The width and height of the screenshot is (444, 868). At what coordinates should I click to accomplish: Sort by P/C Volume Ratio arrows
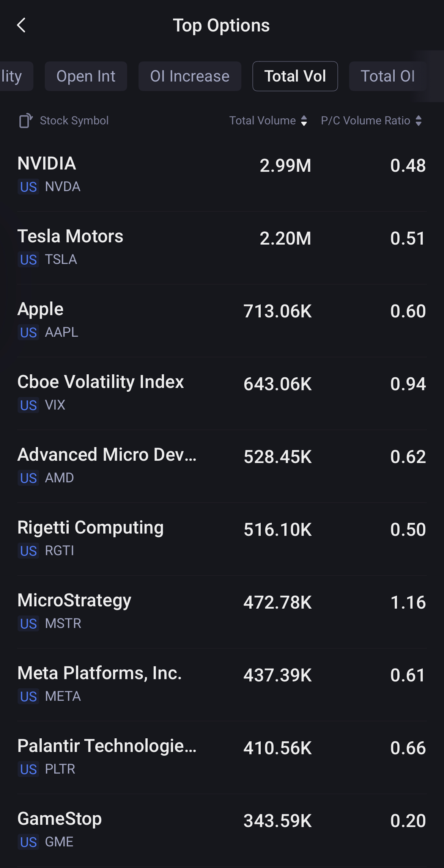click(419, 121)
